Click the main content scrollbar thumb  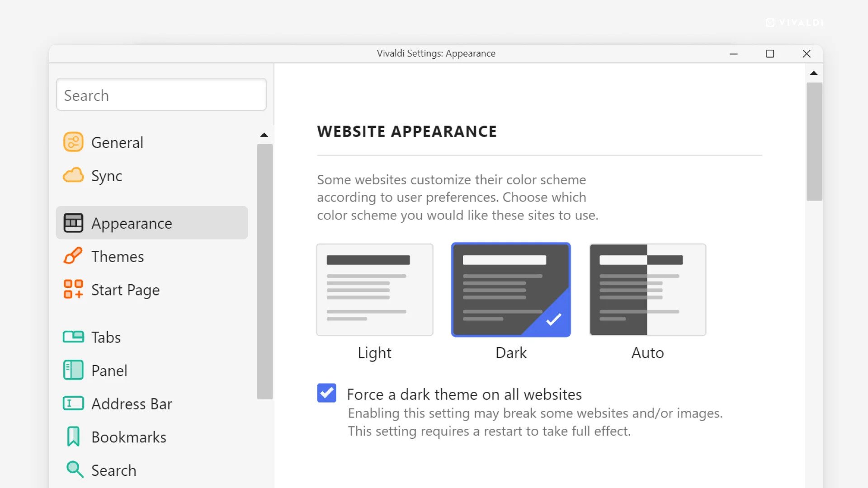814,141
